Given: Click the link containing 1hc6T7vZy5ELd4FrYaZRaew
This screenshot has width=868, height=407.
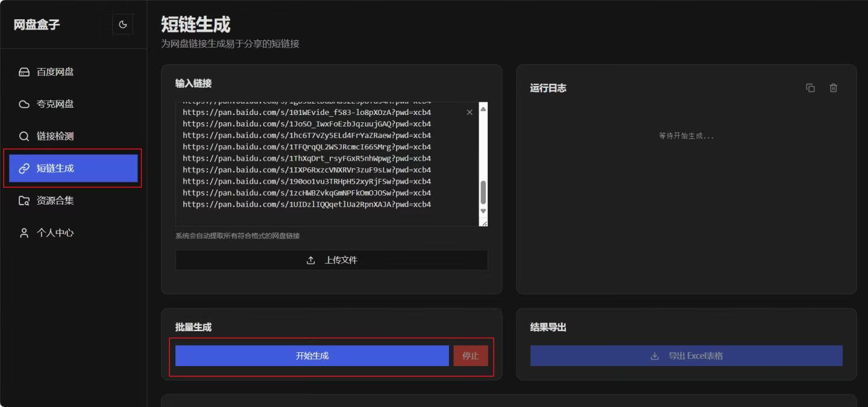Looking at the screenshot, I should point(307,135).
